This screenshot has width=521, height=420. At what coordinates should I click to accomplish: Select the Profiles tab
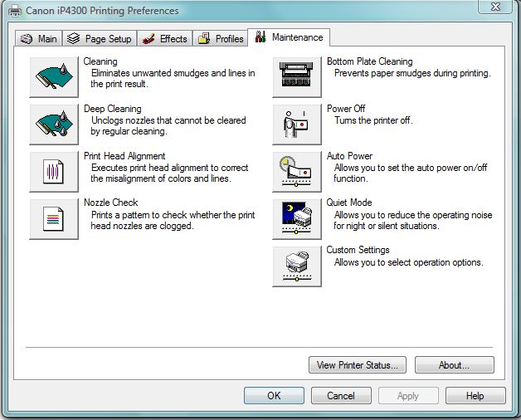pyautogui.click(x=221, y=38)
